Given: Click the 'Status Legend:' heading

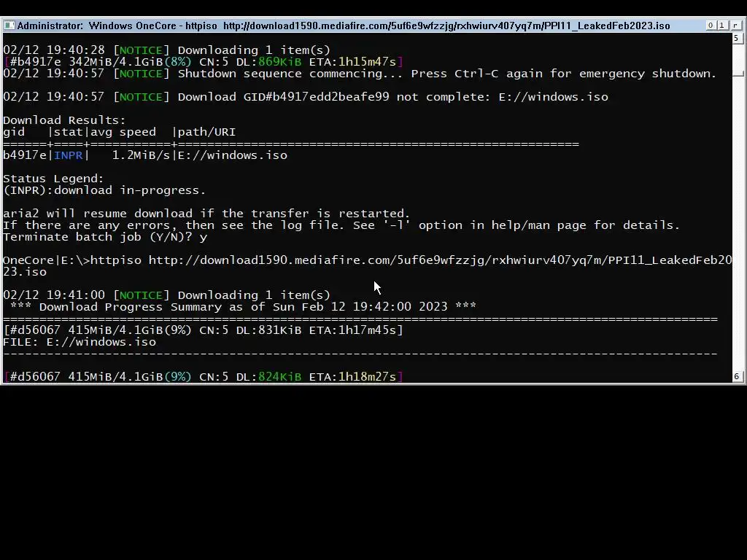Looking at the screenshot, I should (x=53, y=179).
